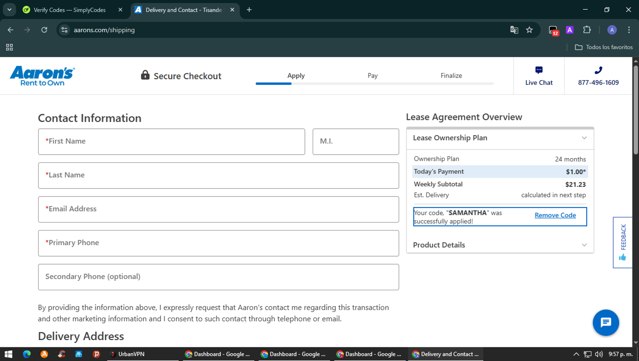
Task: Open Microsoft Edge from taskbar
Action: [x=27, y=354]
